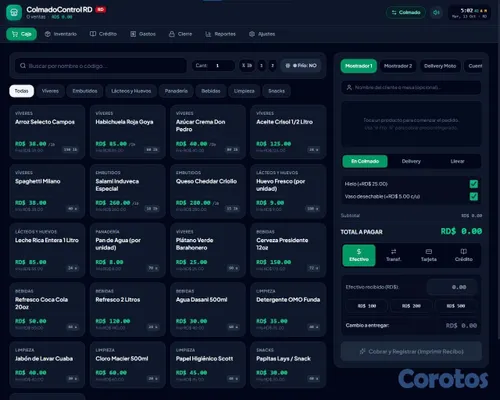Toggle the Frío: NO switch
The width and height of the screenshot is (500, 400).
click(x=301, y=66)
